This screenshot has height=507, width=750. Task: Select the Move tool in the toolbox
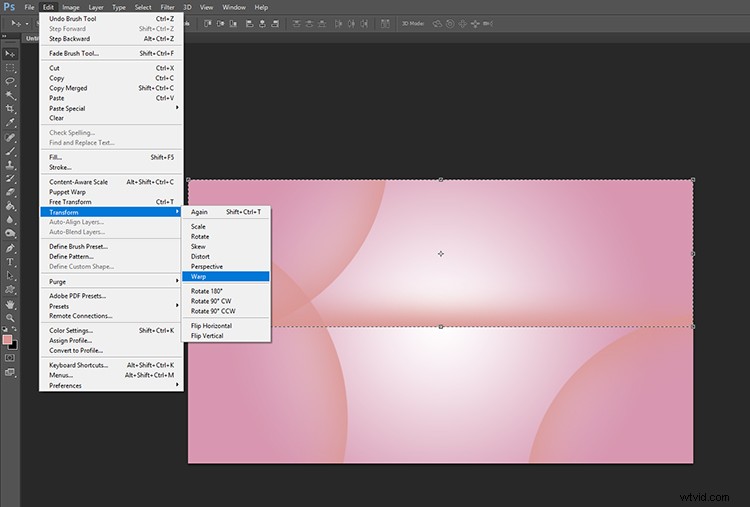click(x=10, y=54)
